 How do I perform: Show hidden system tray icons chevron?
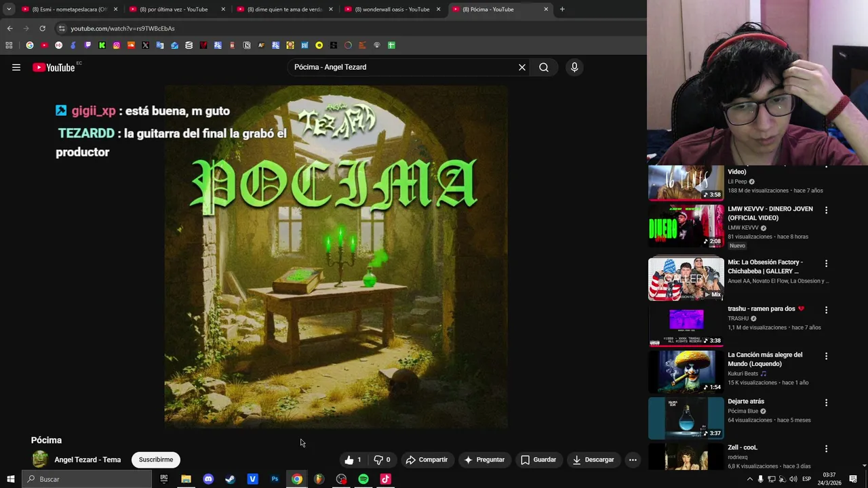coord(749,479)
